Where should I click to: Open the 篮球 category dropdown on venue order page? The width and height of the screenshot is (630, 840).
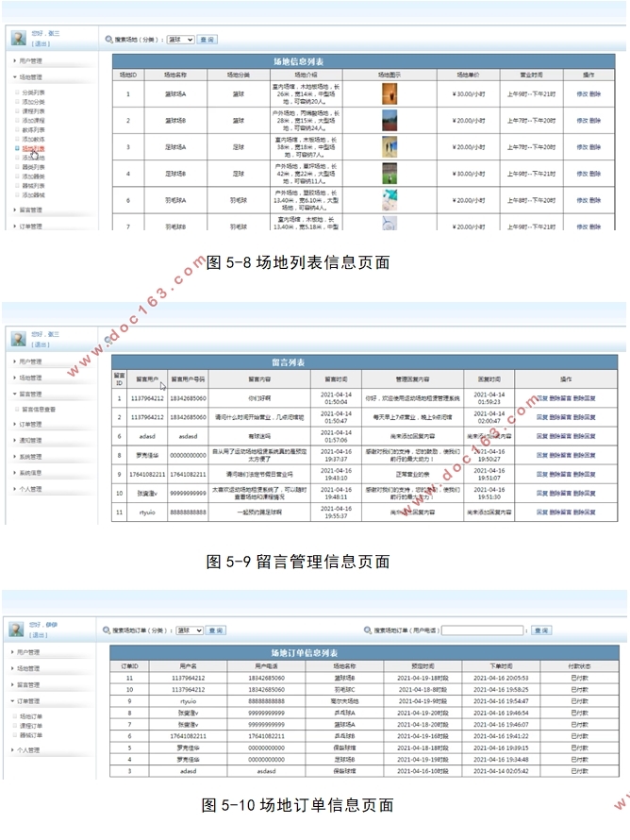(190, 630)
